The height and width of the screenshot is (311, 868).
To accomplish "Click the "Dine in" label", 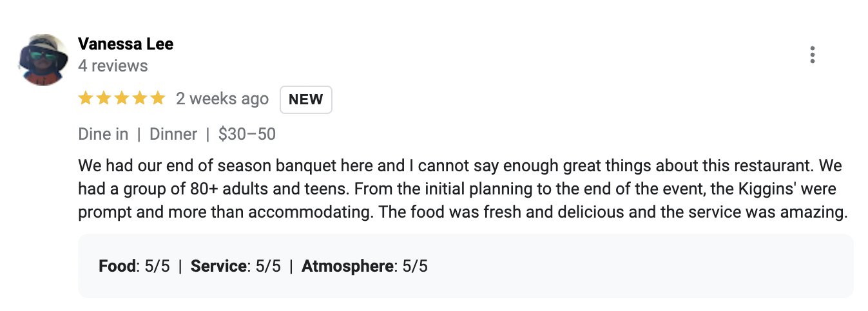I will point(103,134).
